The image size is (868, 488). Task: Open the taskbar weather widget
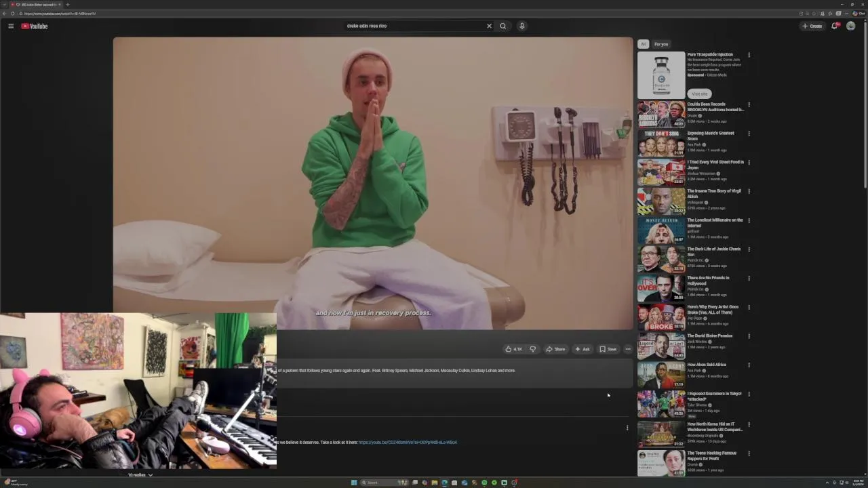click(x=15, y=483)
